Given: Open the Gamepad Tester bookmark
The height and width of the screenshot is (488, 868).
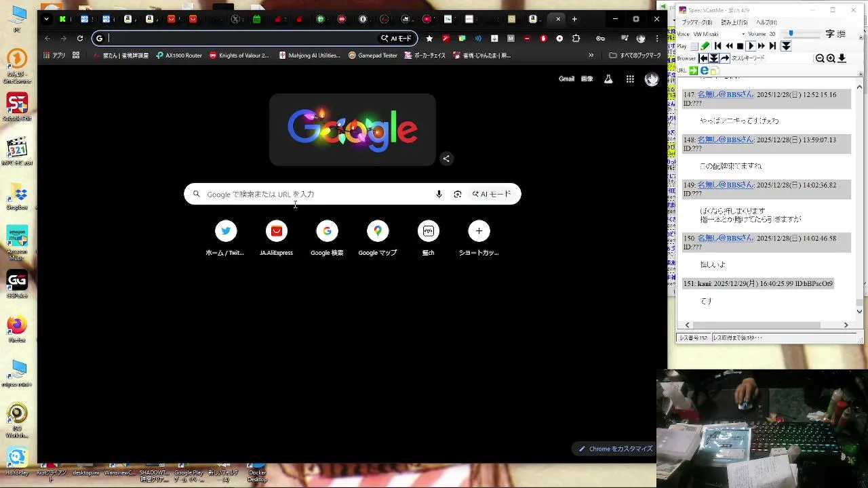Looking at the screenshot, I should tap(373, 56).
